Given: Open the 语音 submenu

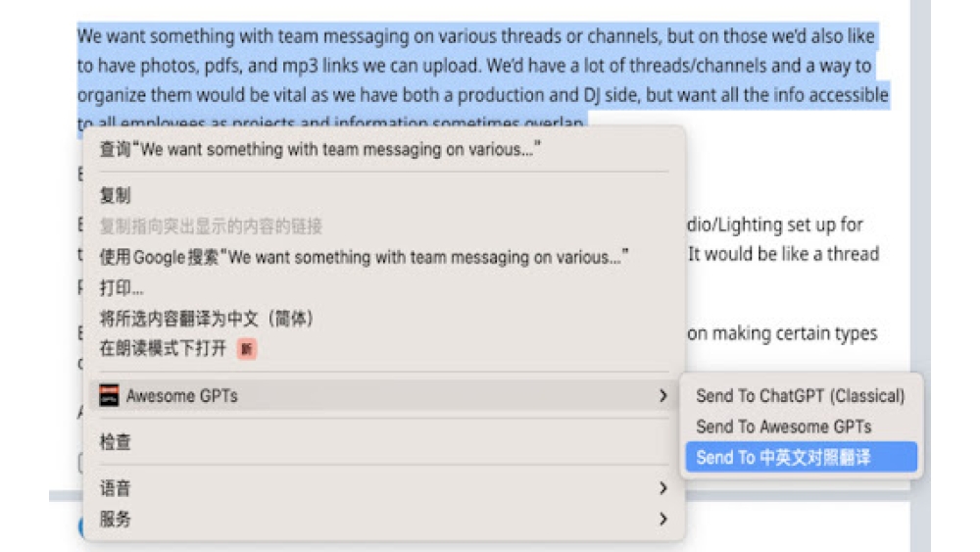Looking at the screenshot, I should 383,488.
